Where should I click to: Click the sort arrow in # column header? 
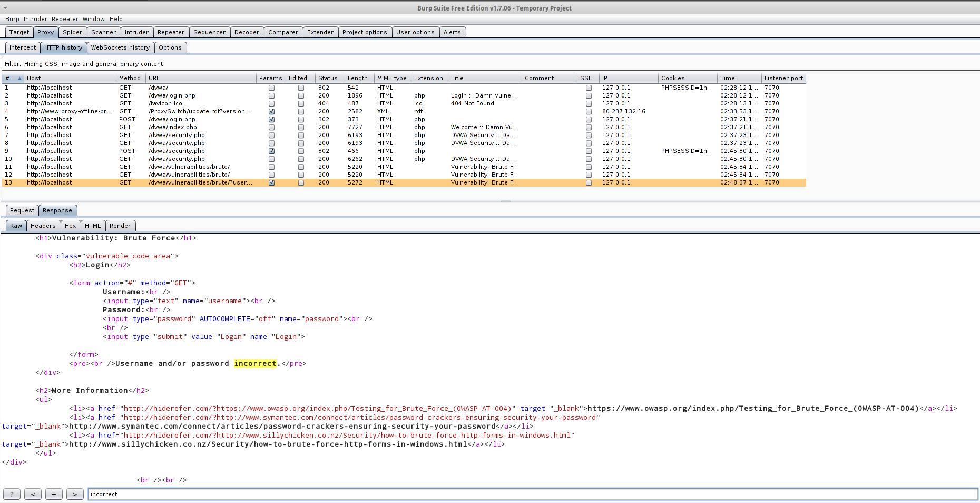[x=19, y=78]
